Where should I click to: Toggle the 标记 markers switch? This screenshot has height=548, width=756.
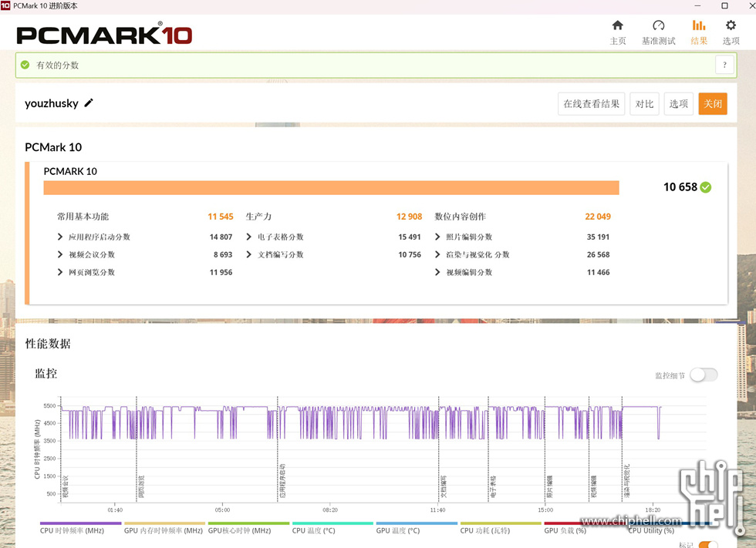708,545
